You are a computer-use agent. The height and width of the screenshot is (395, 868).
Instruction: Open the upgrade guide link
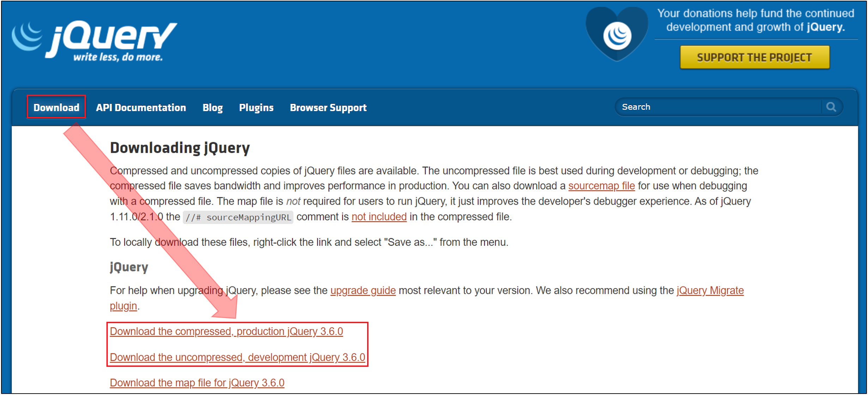363,290
